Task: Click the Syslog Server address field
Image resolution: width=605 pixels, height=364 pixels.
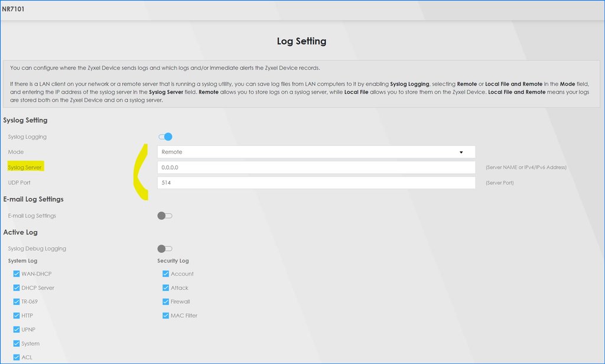Action: pos(316,167)
